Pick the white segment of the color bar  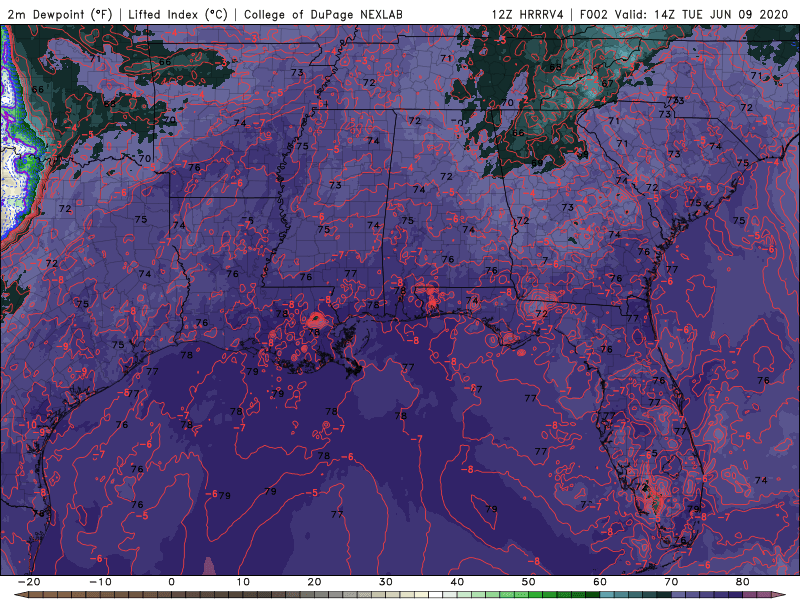[x=436, y=595]
